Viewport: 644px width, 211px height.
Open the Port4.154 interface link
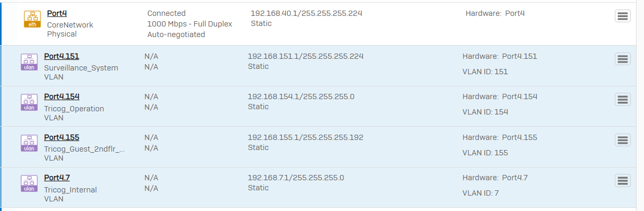[x=62, y=96]
